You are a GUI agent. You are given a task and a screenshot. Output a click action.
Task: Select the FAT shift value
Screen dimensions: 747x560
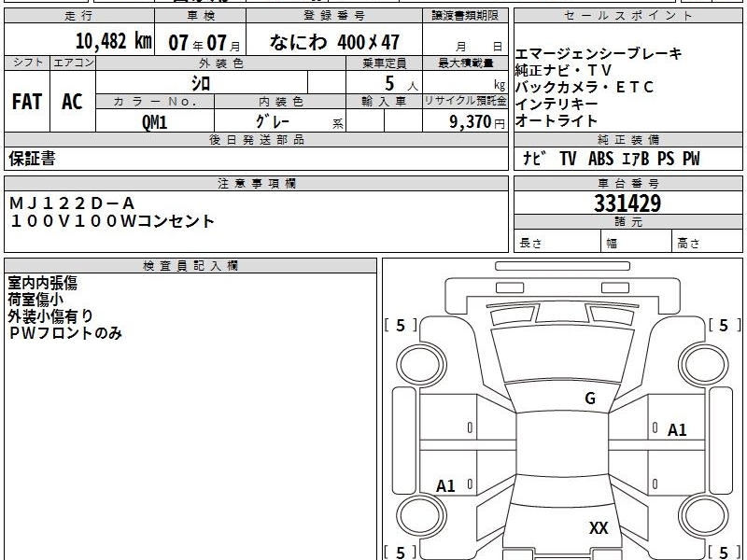pyautogui.click(x=27, y=102)
